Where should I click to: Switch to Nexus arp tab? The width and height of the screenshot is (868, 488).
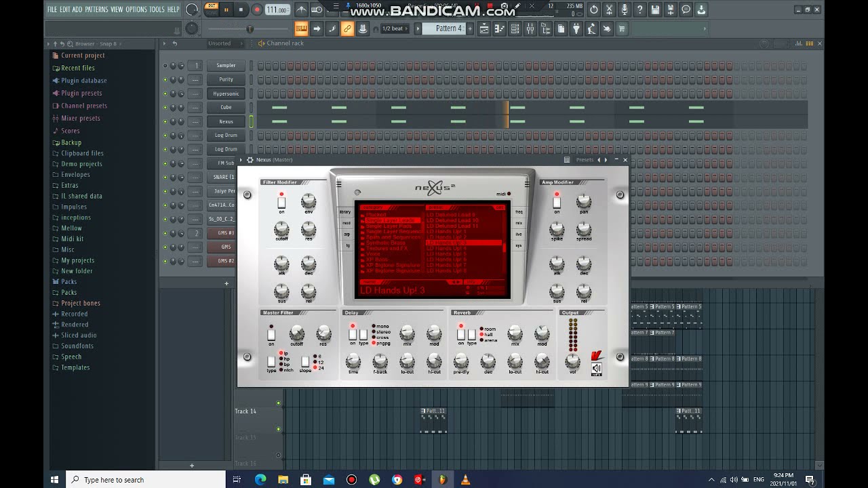point(346,235)
